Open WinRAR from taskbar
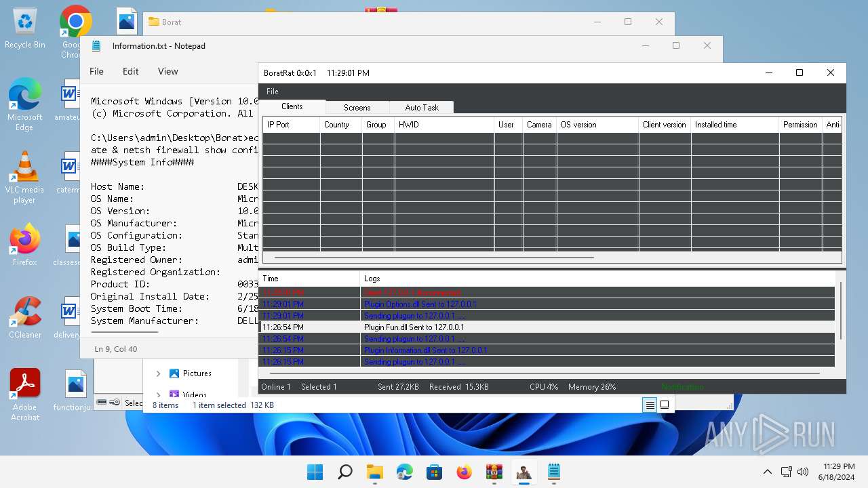 494,472
